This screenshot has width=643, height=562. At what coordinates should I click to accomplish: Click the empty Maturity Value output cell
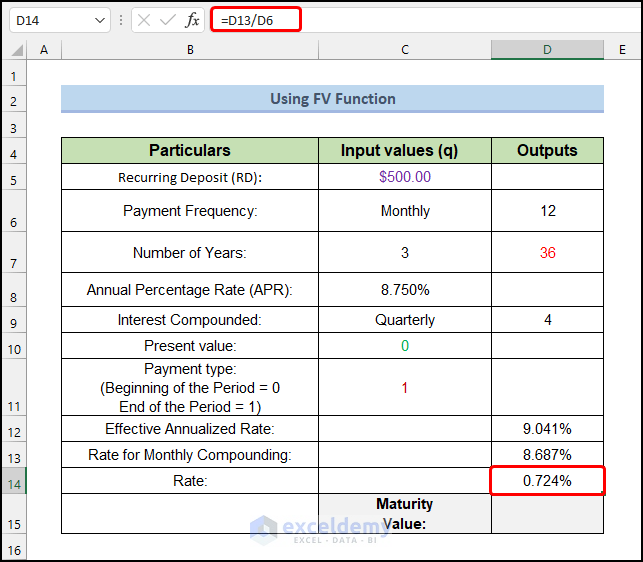click(x=547, y=513)
